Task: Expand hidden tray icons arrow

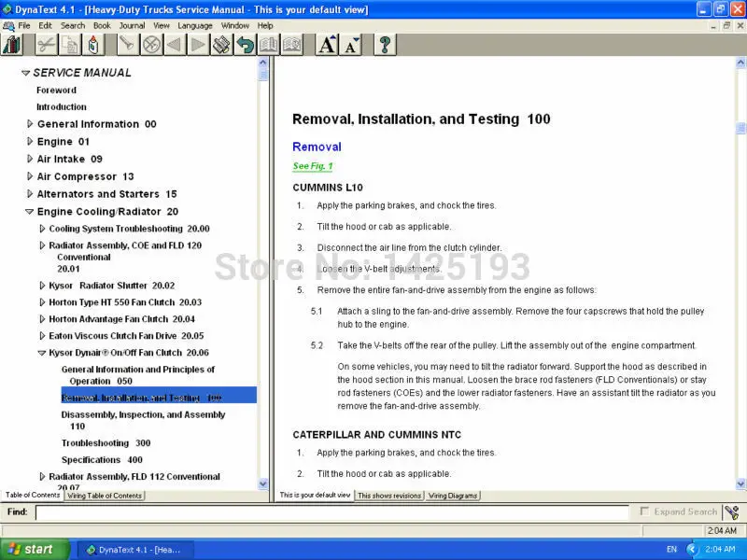Action: click(x=692, y=550)
